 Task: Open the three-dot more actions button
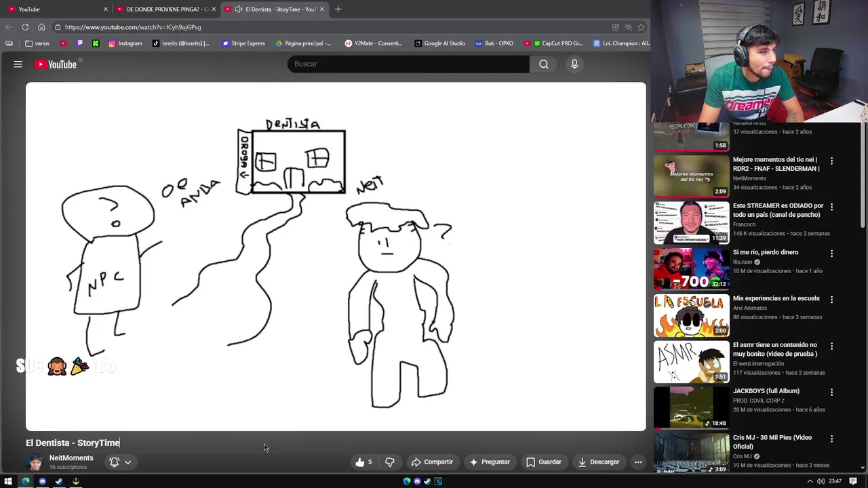pyautogui.click(x=638, y=462)
